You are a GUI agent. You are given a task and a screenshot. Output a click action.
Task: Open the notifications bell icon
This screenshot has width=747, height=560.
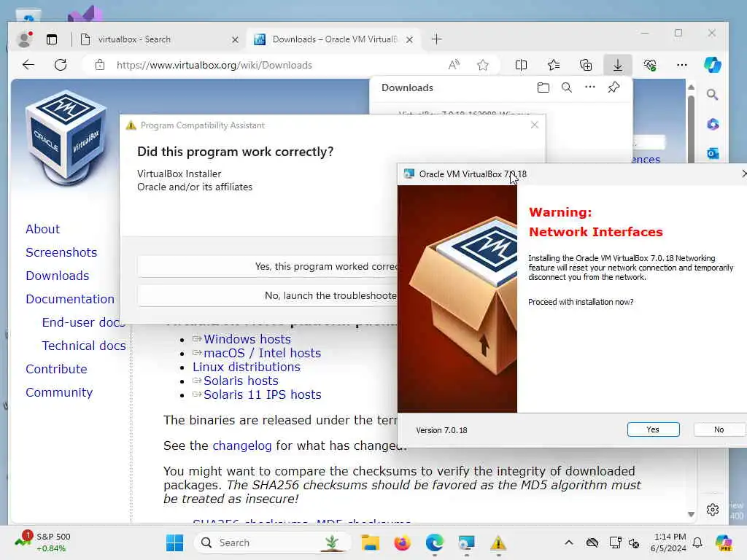tap(697, 542)
